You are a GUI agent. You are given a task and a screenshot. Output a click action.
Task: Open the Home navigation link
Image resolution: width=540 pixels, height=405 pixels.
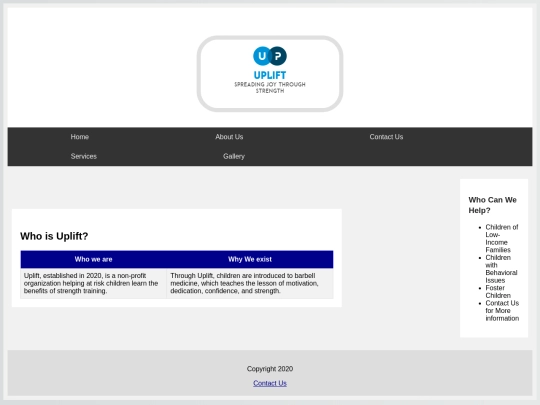tap(80, 137)
